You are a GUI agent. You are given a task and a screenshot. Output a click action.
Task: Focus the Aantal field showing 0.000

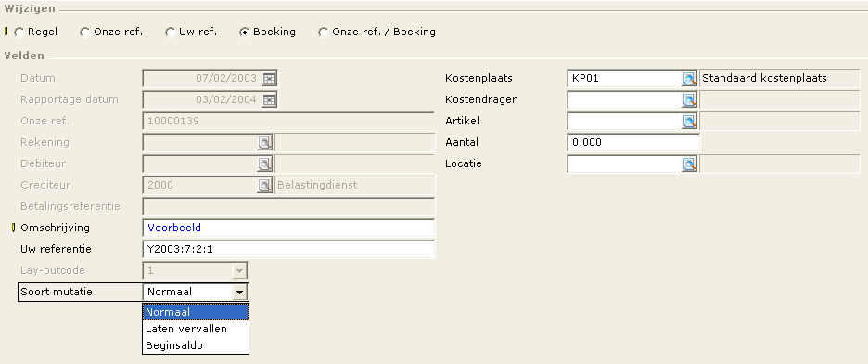[x=633, y=143]
